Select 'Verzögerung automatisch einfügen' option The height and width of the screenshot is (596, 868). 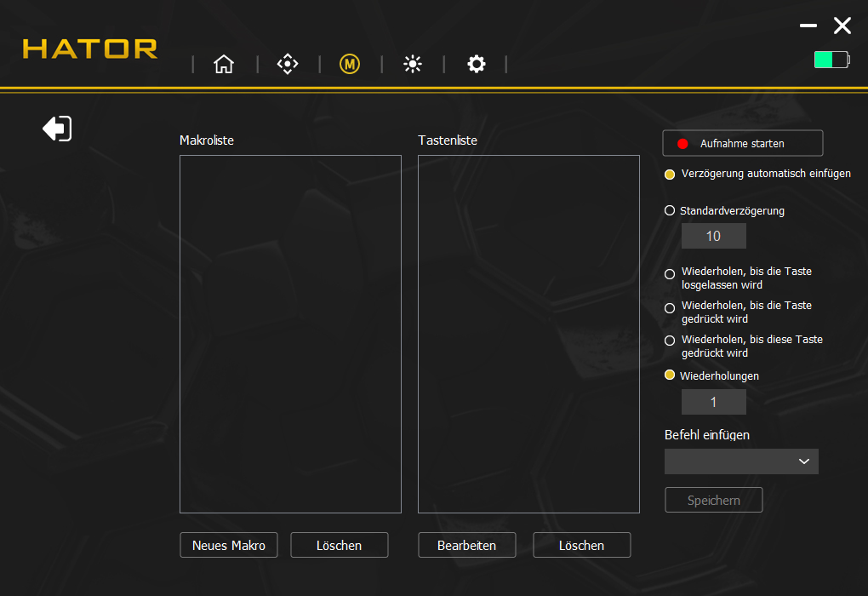(670, 175)
